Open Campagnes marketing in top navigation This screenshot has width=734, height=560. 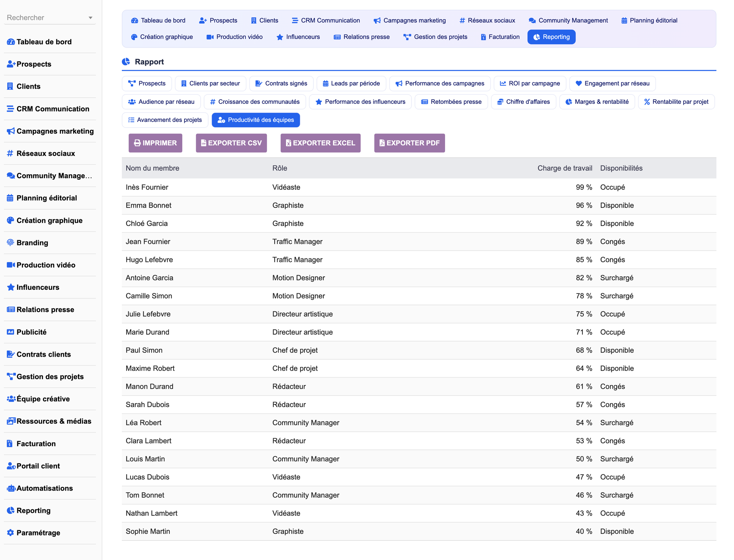coord(410,20)
